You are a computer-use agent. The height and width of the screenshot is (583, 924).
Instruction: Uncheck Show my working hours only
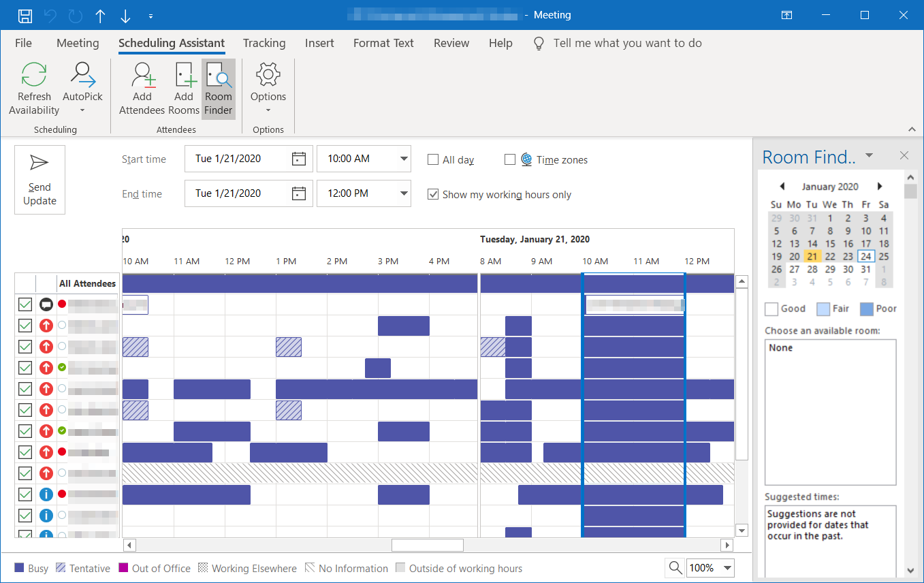[433, 195]
